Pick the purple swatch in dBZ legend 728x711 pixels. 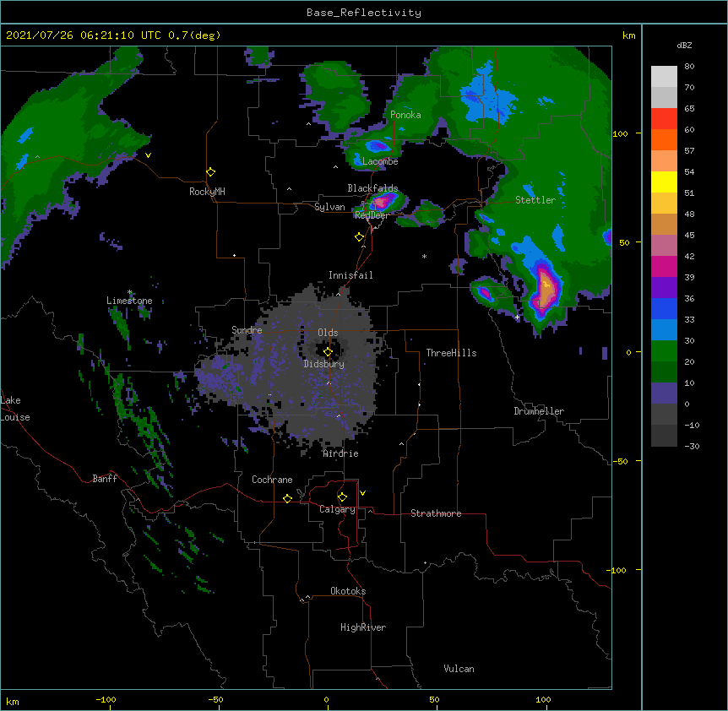coord(664,288)
